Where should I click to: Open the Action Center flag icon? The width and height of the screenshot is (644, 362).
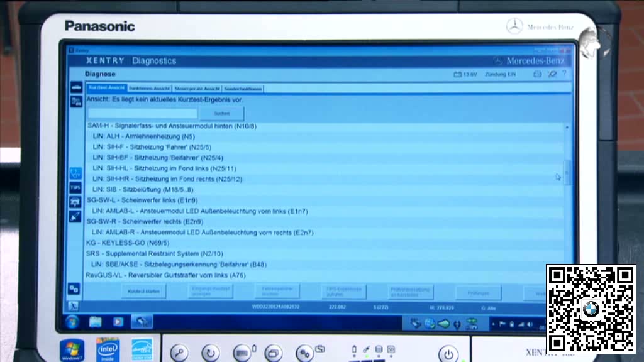pos(502,324)
